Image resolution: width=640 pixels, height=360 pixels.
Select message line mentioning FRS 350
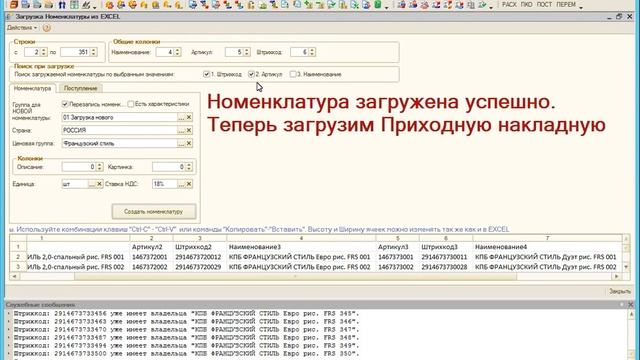(x=186, y=353)
